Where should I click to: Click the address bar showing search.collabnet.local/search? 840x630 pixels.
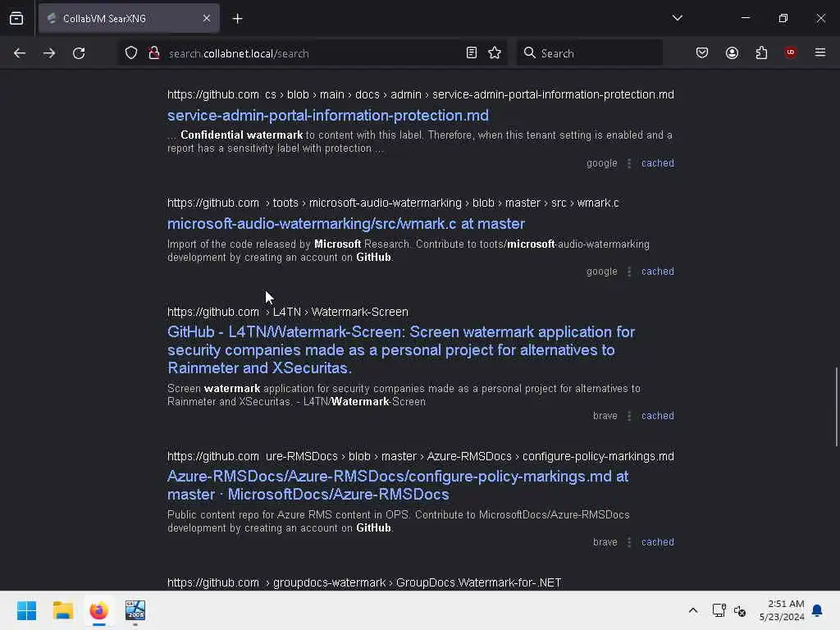pyautogui.click(x=314, y=53)
